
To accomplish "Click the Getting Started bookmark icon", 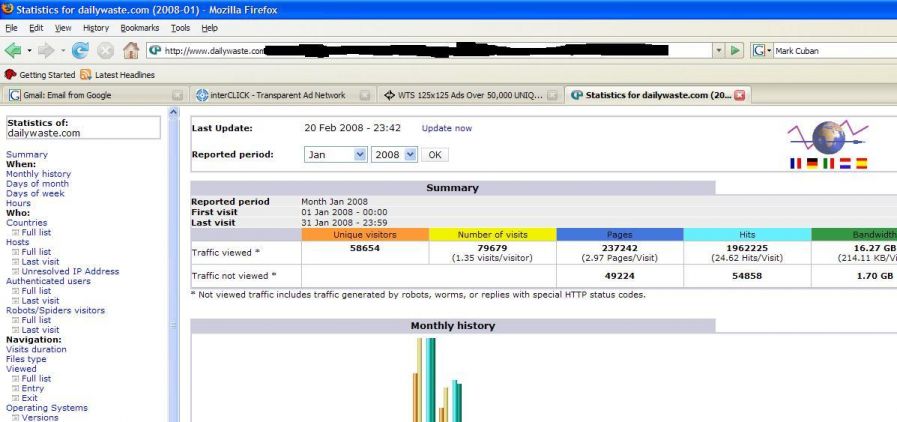I will [x=10, y=74].
